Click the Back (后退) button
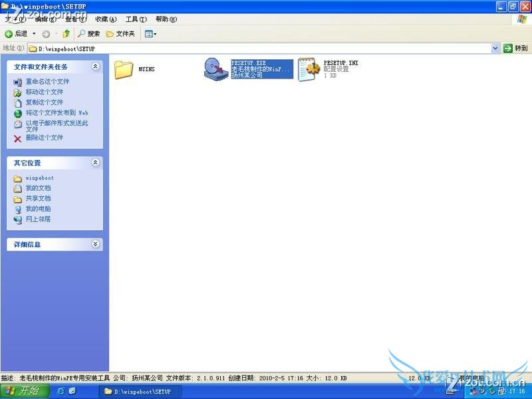Screen dimensions: 532x399 16,34
